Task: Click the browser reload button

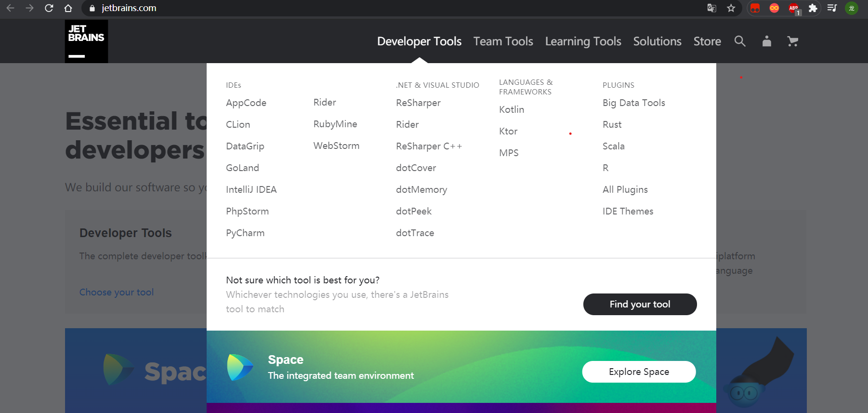Action: pyautogui.click(x=49, y=8)
